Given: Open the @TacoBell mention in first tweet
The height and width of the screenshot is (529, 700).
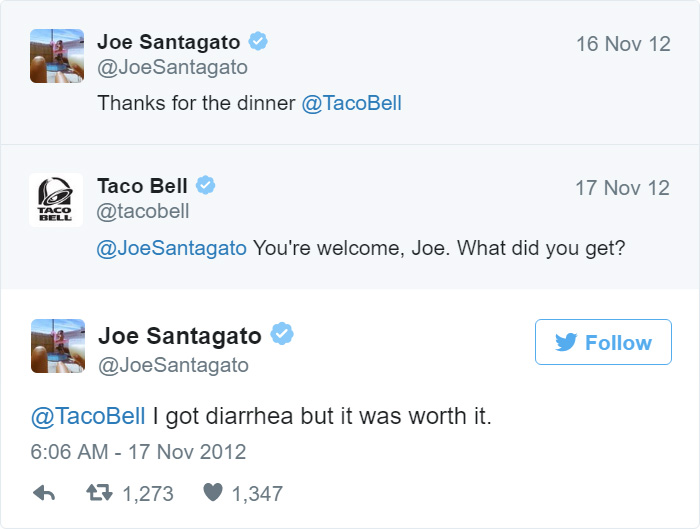Looking at the screenshot, I should 352,104.
